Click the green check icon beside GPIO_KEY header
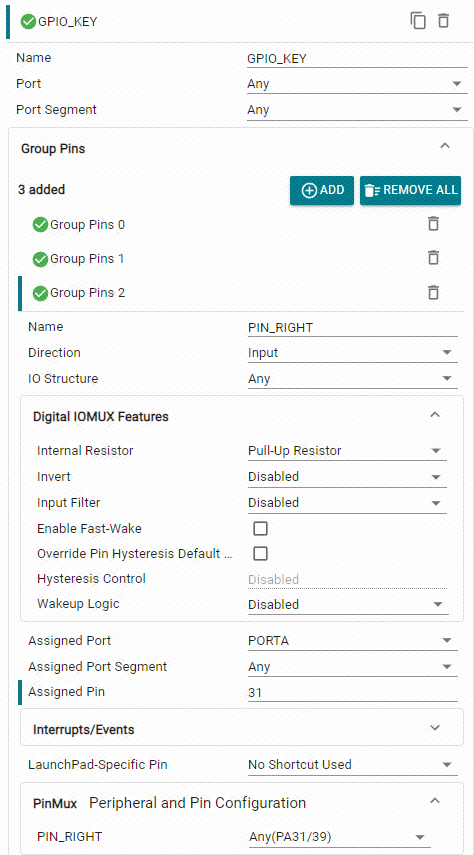 [x=28, y=22]
